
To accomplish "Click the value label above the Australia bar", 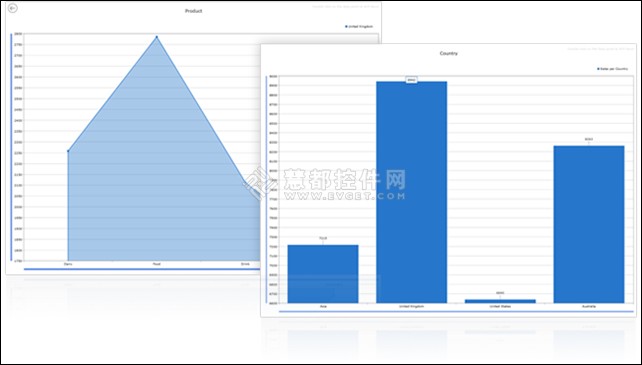I will 589,140.
